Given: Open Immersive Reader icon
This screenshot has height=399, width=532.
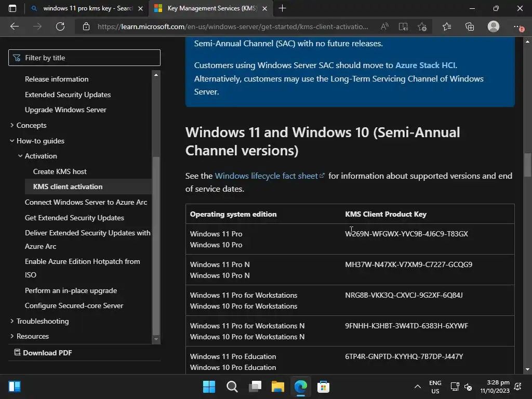Looking at the screenshot, I should [403, 26].
